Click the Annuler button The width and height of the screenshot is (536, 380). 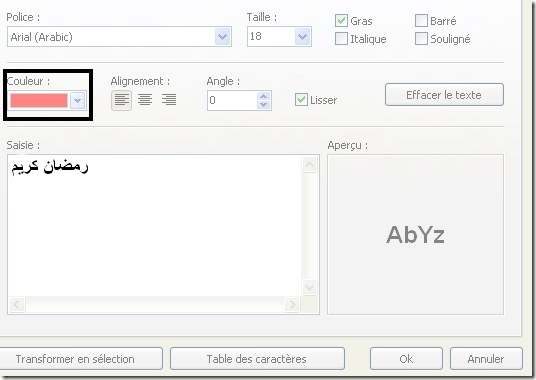pos(486,359)
